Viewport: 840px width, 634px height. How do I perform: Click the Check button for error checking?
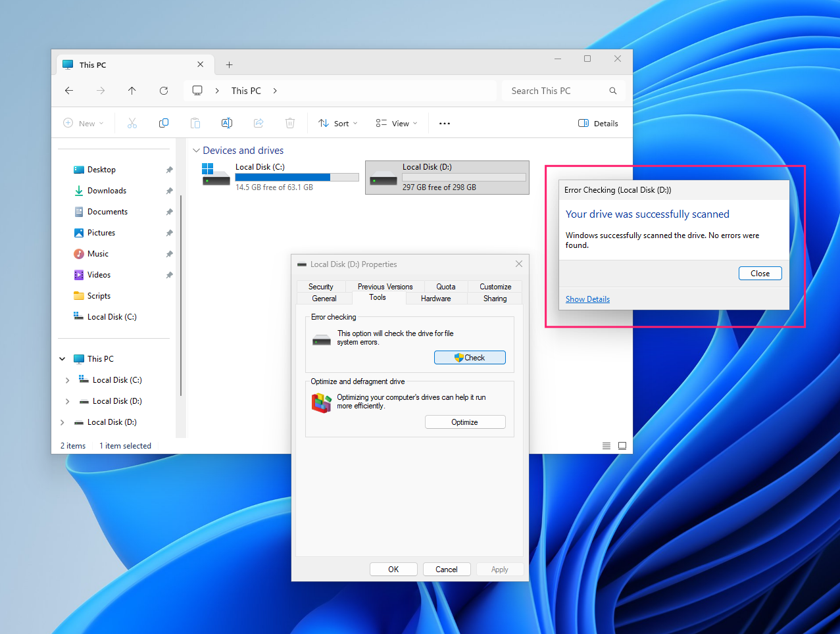click(470, 358)
